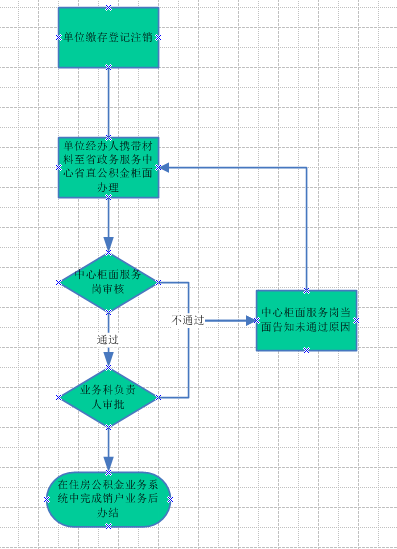Click left connection point of 审核 diamond
Viewport: 397px width, 549px height.
(59, 282)
